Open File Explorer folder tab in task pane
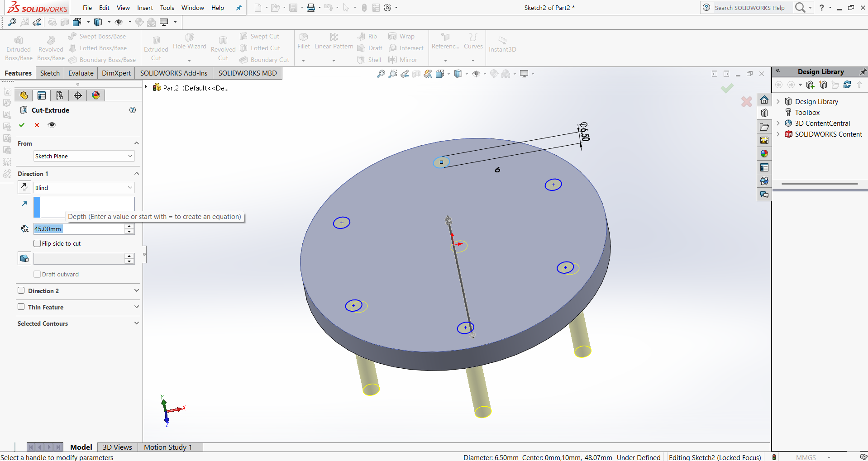868x461 pixels. tap(764, 127)
